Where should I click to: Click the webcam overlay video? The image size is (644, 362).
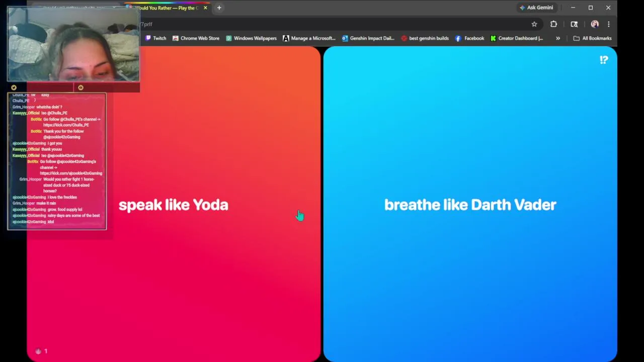(73, 44)
